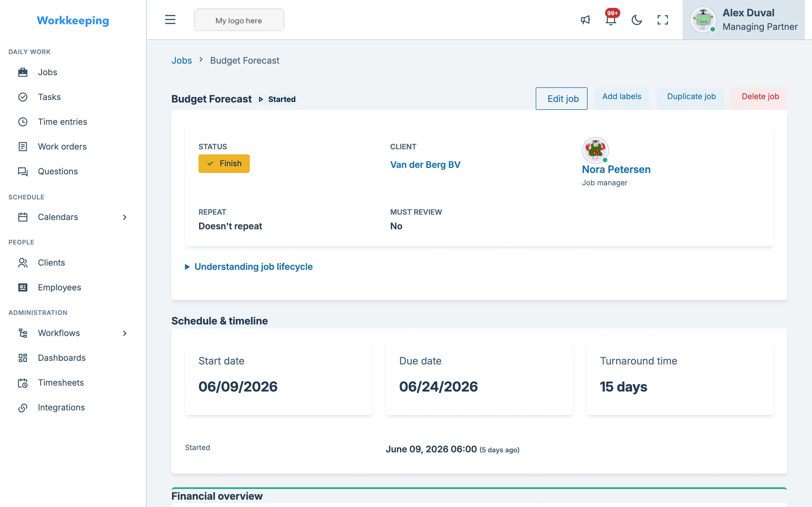Image resolution: width=812 pixels, height=507 pixels.
Task: Expand Understanding job lifecycle disclosure
Action: pos(249,266)
